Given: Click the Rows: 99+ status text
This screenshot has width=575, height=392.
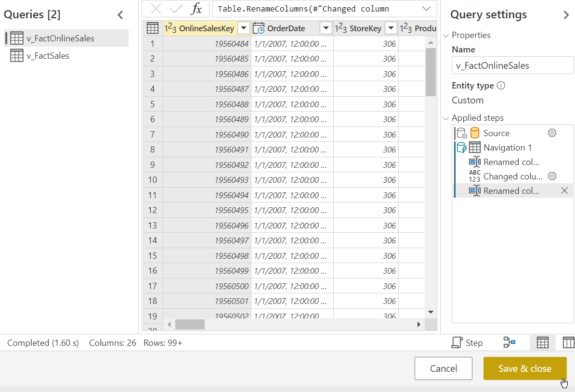Looking at the screenshot, I should [x=163, y=343].
